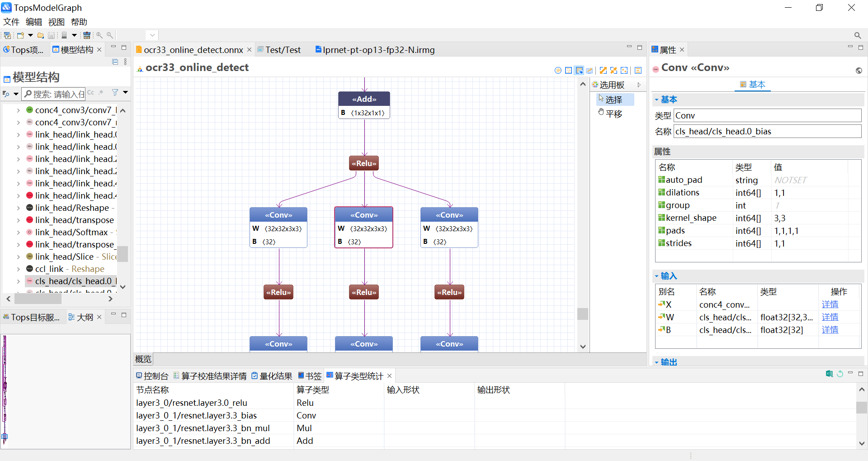Click the model structure search input
The image size is (868, 461).
[54, 94]
